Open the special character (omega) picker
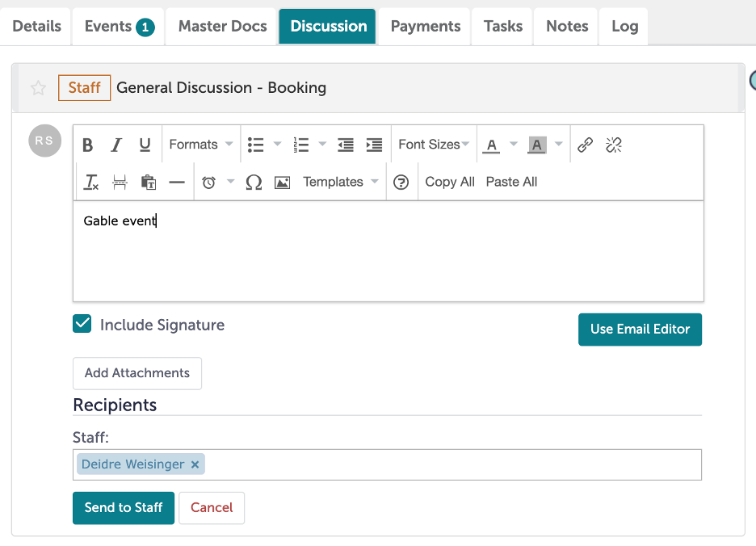The height and width of the screenshot is (546, 756). point(254,182)
